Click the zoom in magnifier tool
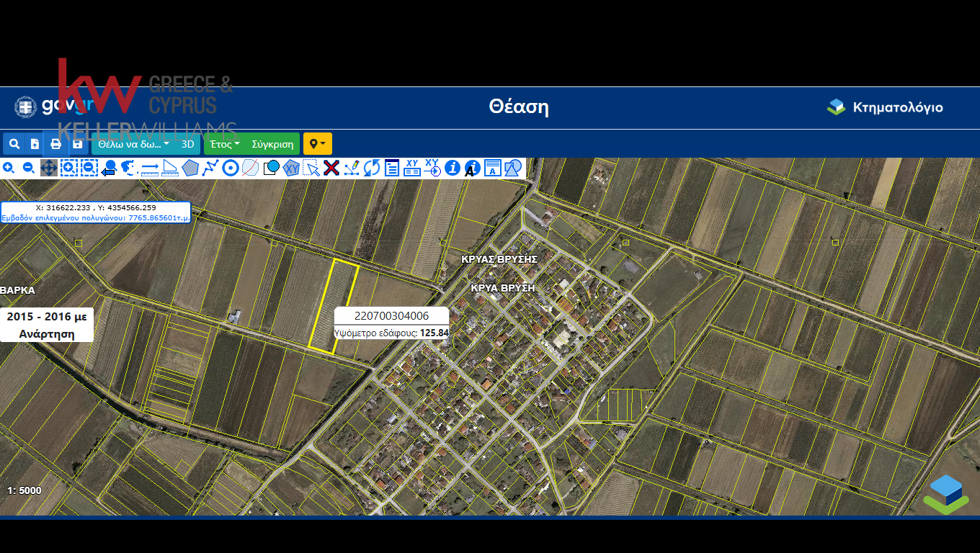 pos(9,168)
